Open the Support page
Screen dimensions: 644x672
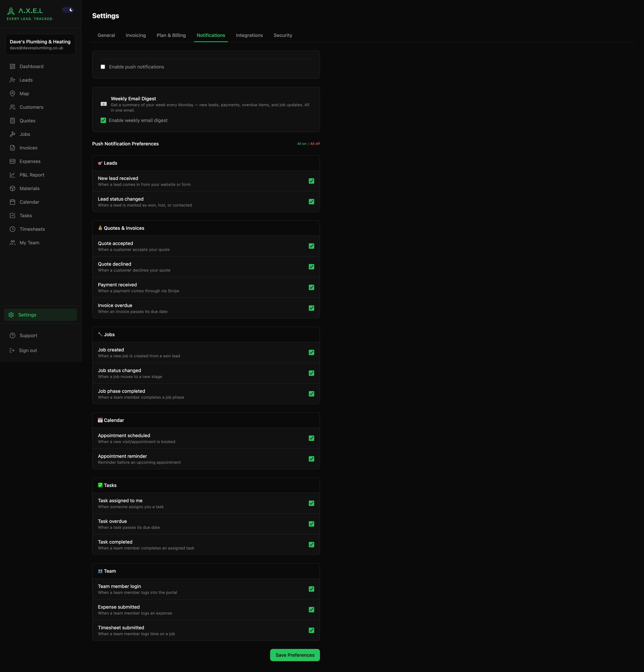[28, 335]
